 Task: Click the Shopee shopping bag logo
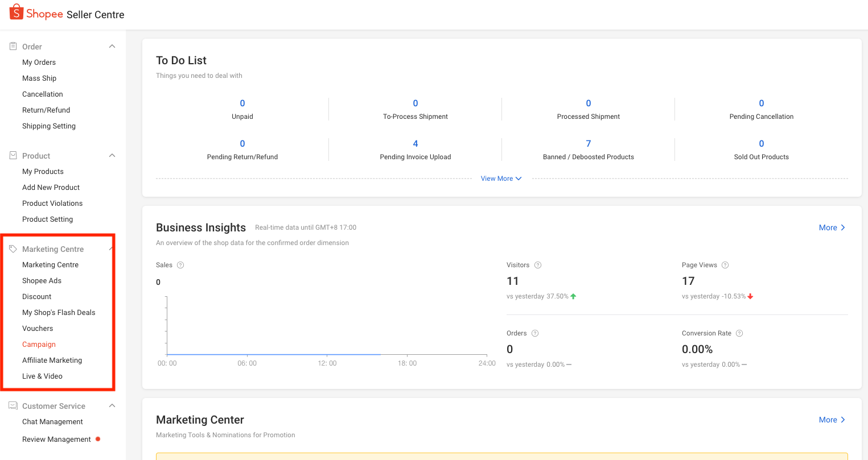[17, 12]
